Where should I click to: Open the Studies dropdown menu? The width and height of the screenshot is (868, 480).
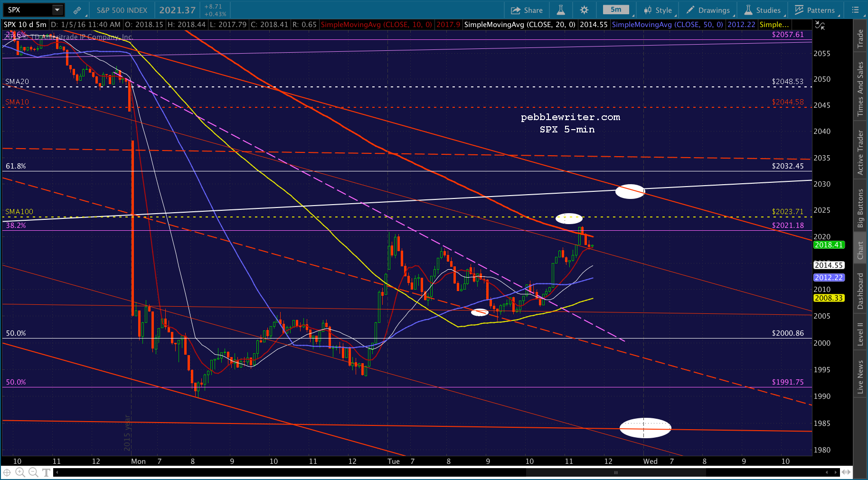point(763,10)
